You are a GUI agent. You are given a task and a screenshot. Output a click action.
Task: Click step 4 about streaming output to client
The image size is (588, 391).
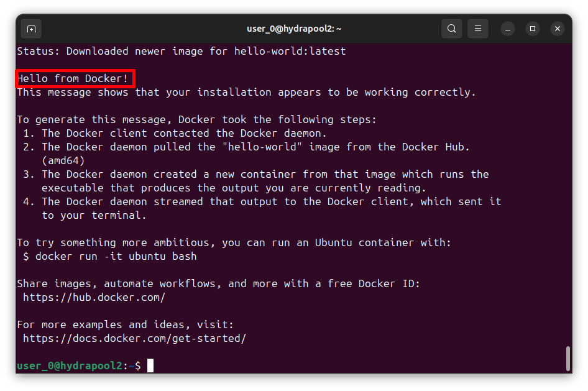coord(270,201)
